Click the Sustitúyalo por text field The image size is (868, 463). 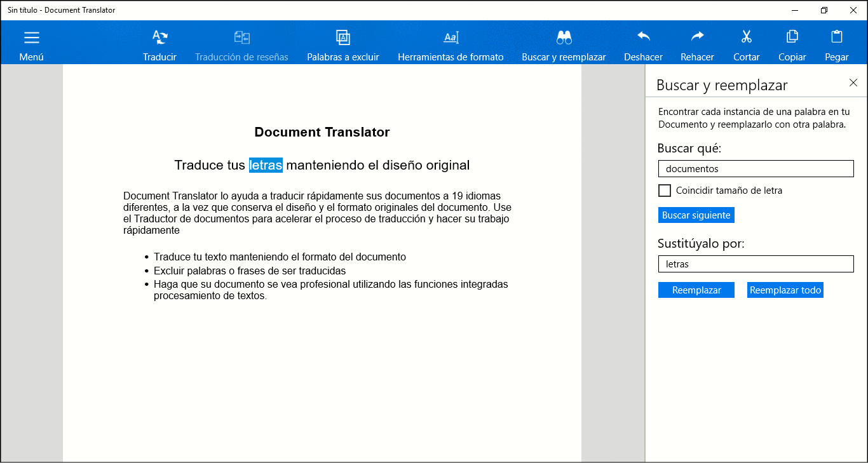756,264
